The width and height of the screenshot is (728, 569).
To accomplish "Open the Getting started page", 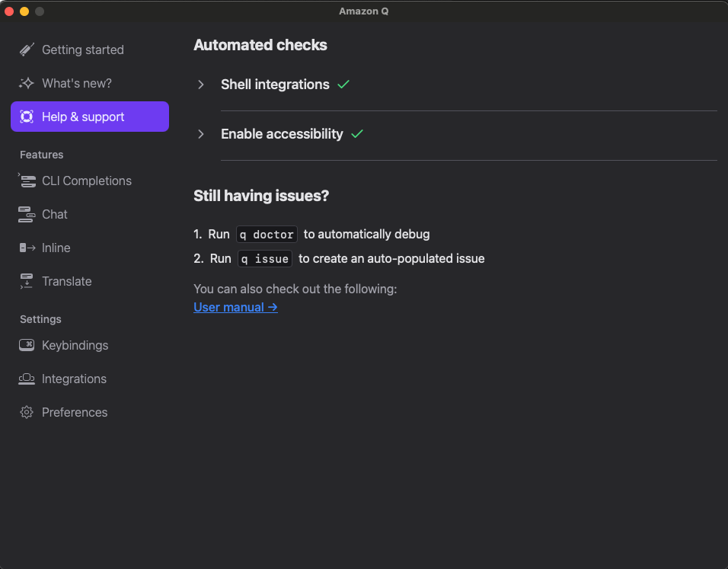I will click(x=90, y=50).
